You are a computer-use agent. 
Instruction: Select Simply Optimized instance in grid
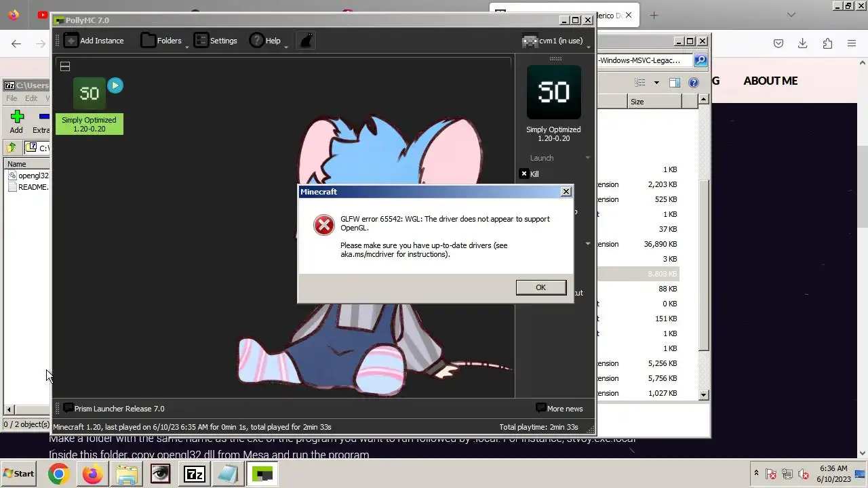(x=90, y=106)
